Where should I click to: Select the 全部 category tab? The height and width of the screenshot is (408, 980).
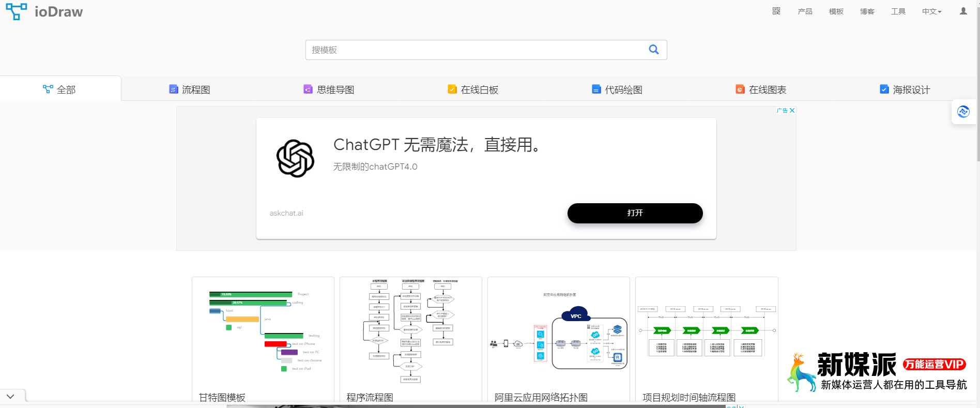60,88
